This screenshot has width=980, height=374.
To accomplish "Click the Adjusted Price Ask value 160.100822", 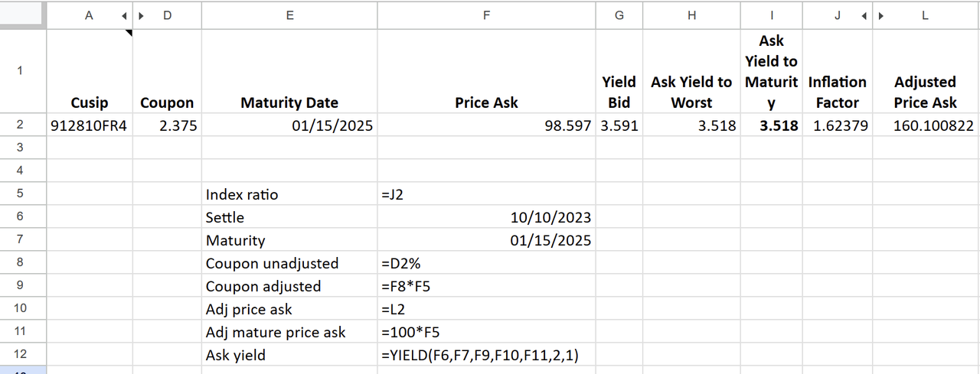I will pos(925,125).
